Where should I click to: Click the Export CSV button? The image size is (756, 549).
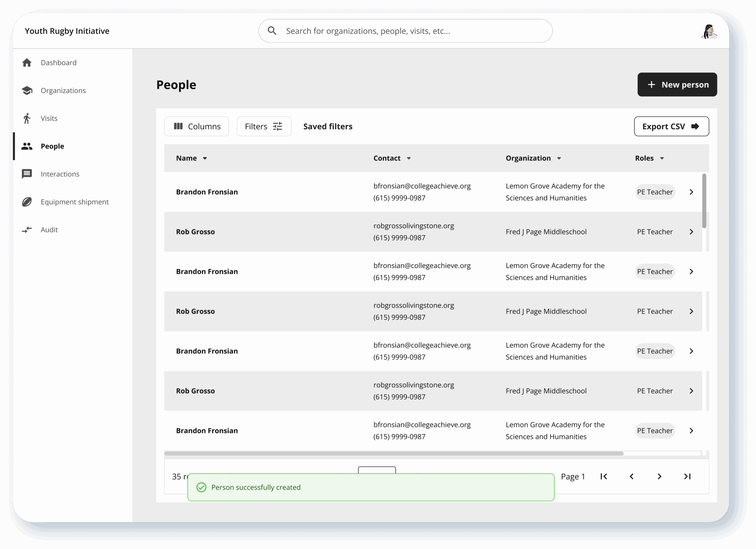click(x=671, y=126)
